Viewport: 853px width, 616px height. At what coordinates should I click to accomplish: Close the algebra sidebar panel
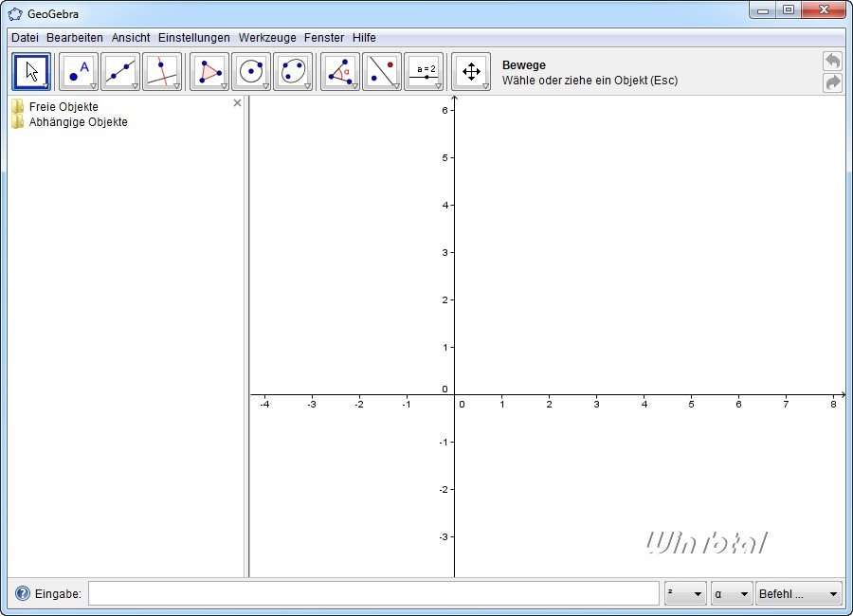[x=237, y=102]
